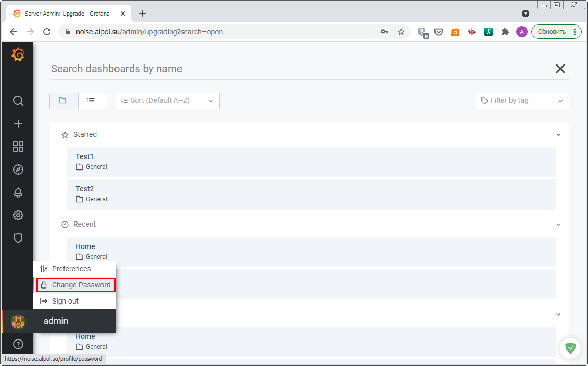Image resolution: width=588 pixels, height=366 pixels.
Task: Click the Help question mark icon
Action: click(18, 344)
